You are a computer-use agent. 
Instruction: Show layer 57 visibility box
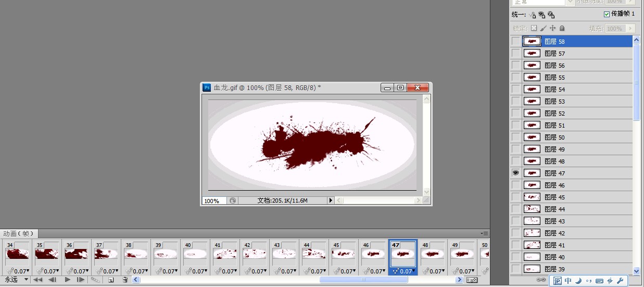[516, 53]
